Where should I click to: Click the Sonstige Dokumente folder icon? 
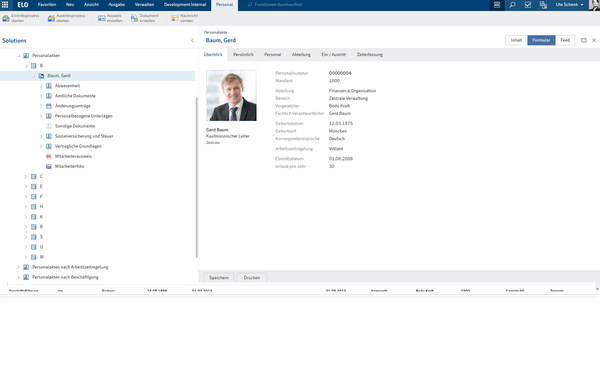[49, 126]
